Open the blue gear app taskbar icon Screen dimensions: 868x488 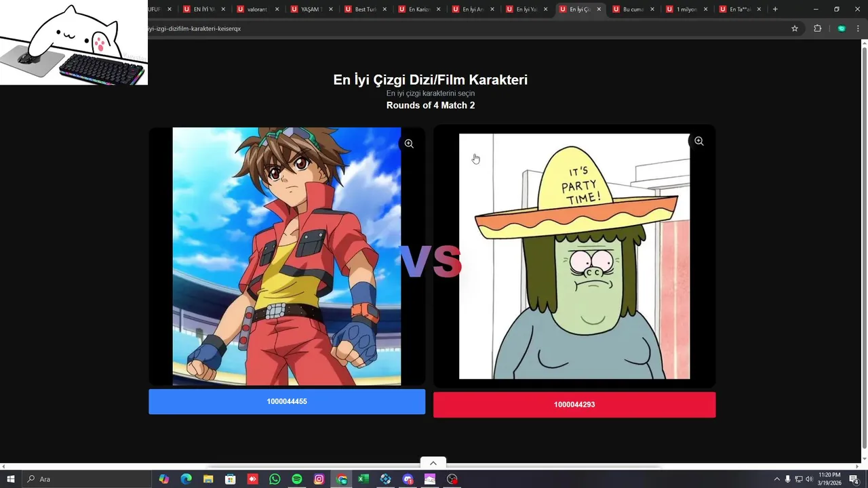[386, 479]
